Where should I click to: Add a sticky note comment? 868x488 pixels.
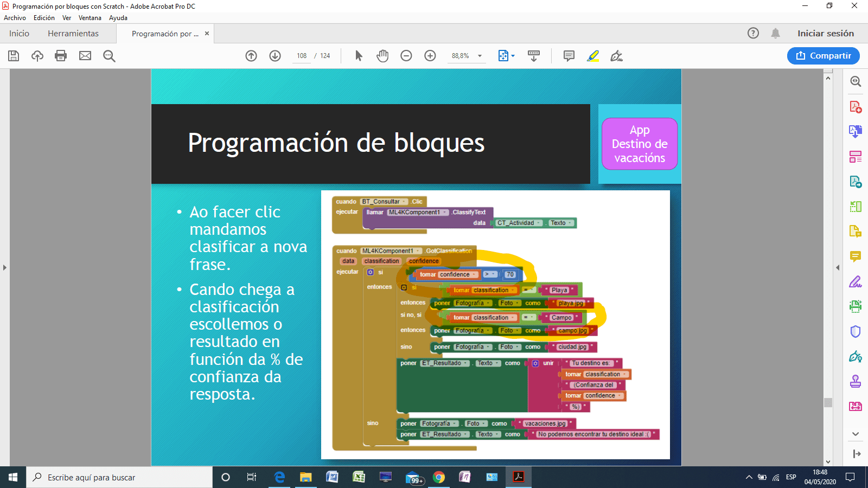[569, 56]
